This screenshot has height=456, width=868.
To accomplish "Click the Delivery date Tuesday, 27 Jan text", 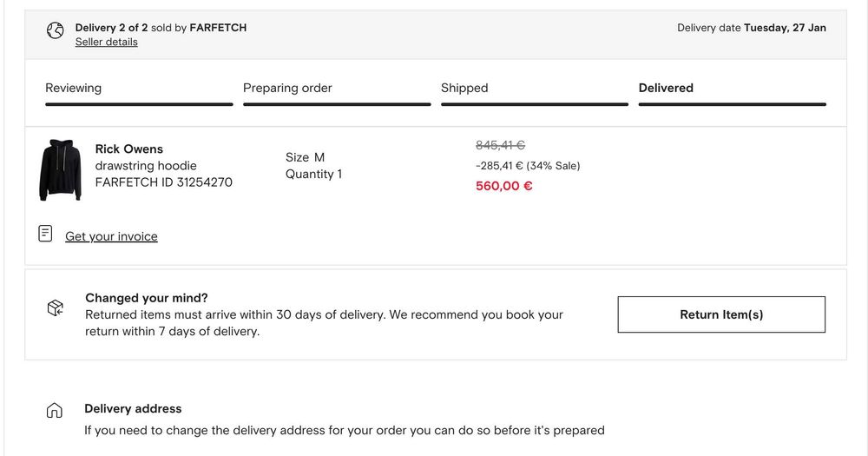I will pyautogui.click(x=752, y=28).
